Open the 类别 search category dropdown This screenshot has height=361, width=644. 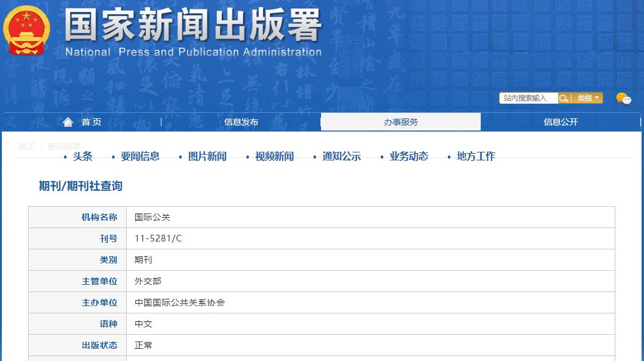click(588, 98)
